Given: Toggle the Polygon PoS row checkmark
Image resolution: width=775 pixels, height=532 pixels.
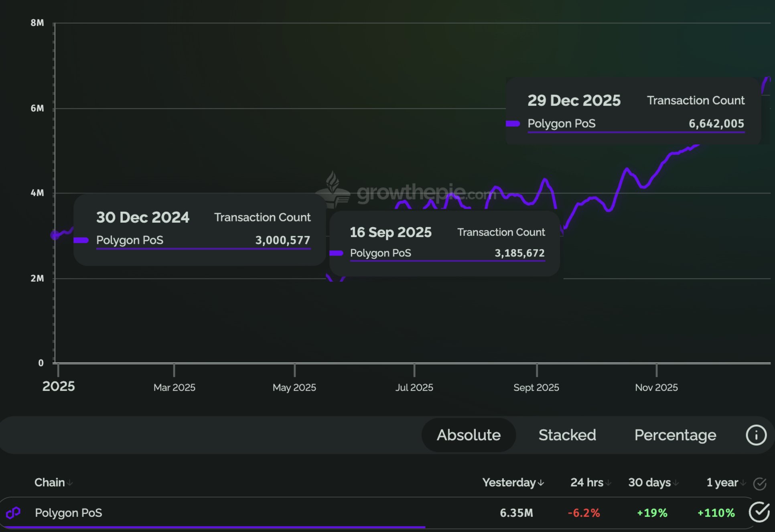Looking at the screenshot, I should click(x=759, y=512).
